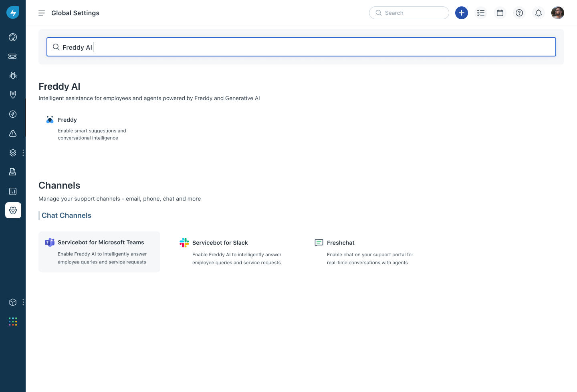Screen dimensions: 577x392
Task: Click settings search box containing Freddy AI
Action: click(301, 47)
